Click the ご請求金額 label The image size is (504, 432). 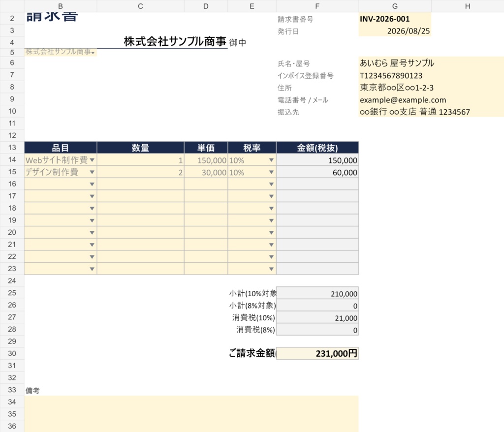coord(252,353)
